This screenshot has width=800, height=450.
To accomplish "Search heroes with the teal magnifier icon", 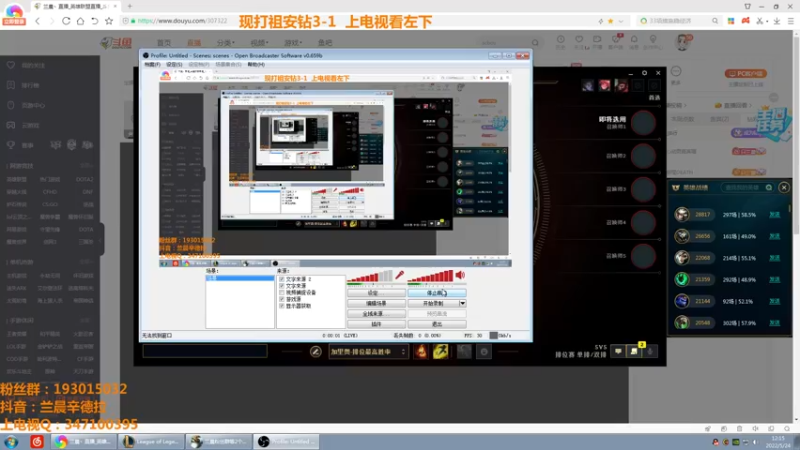I will 768,188.
